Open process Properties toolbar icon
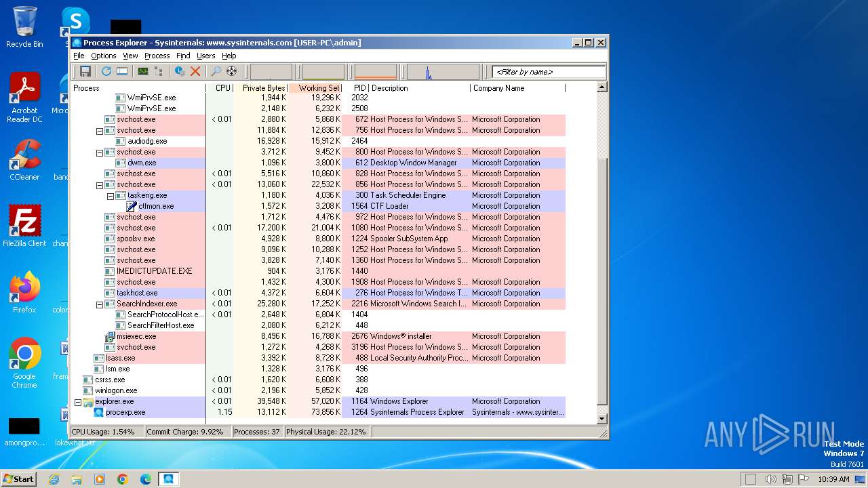 coord(180,71)
